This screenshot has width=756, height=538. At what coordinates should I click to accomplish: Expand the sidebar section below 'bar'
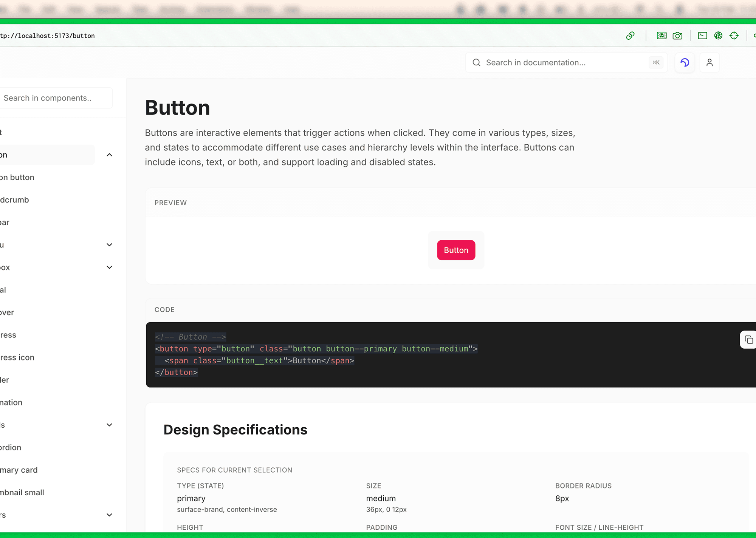tap(109, 245)
